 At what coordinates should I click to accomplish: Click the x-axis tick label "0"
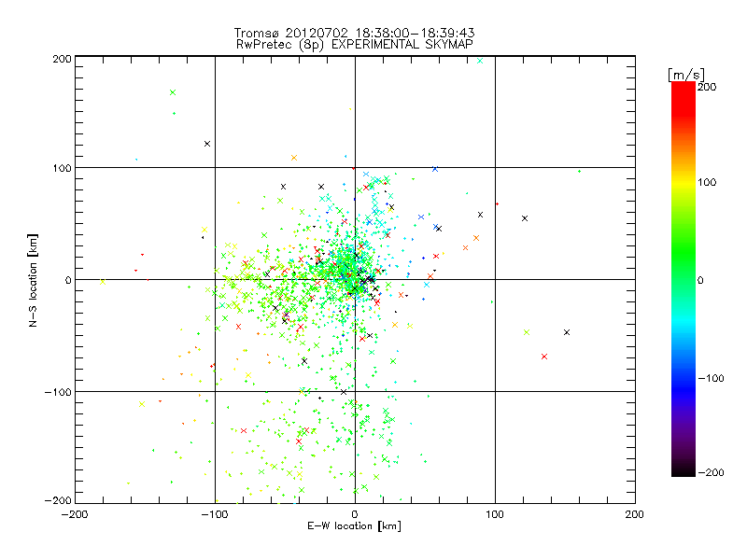tap(355, 514)
